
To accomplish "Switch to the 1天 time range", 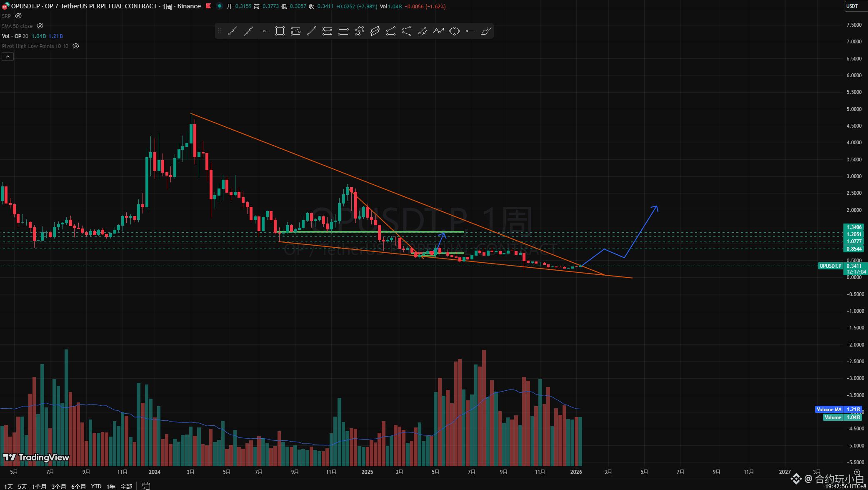I will click(8, 486).
